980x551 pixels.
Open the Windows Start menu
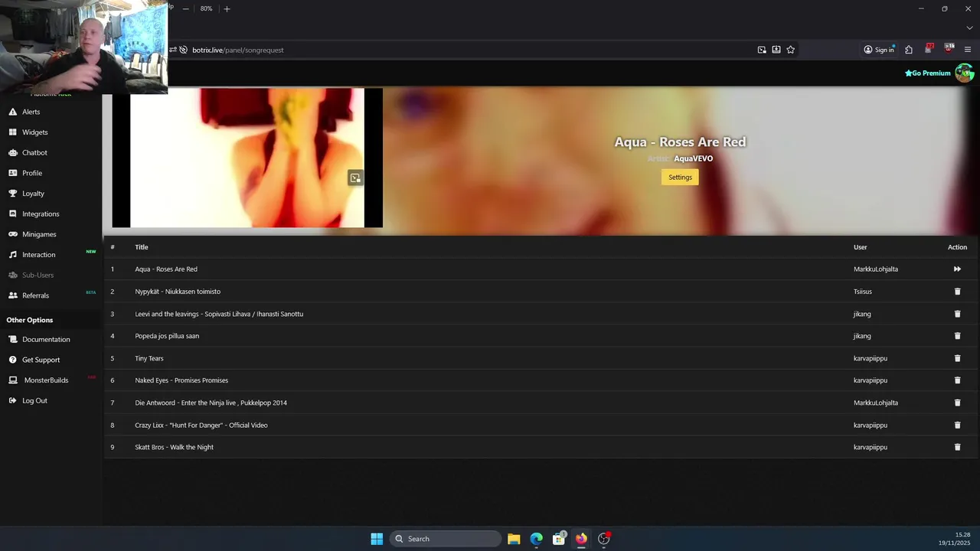[377, 539]
